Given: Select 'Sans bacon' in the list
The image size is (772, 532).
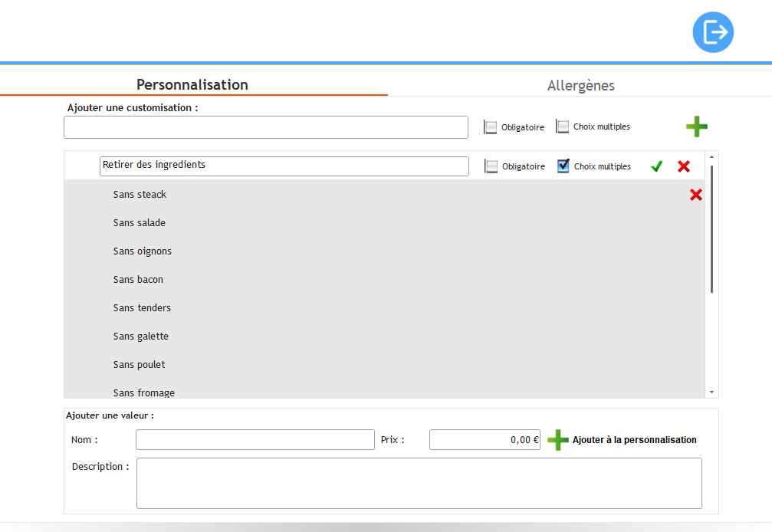Looking at the screenshot, I should tap(138, 280).
